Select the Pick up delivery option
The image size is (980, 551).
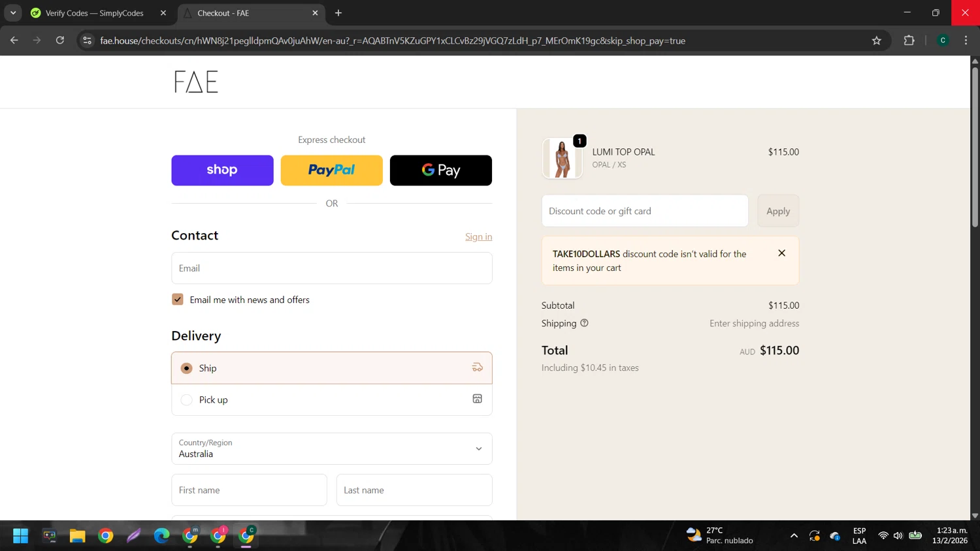pos(331,400)
